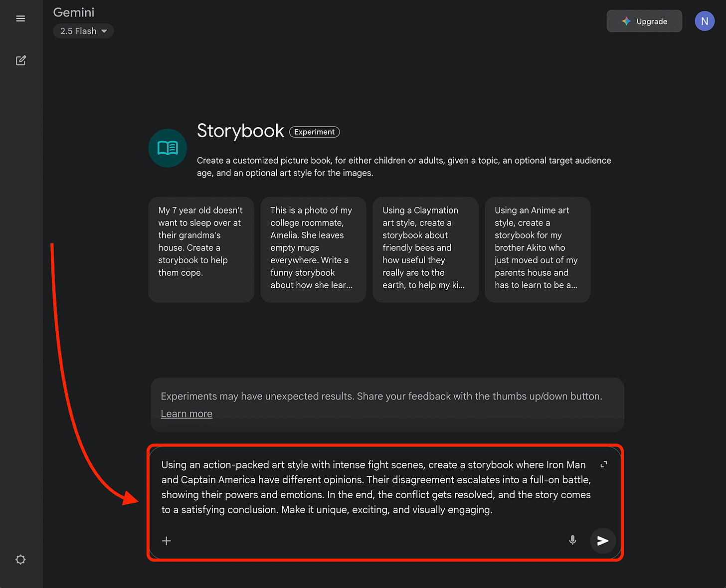Open the hamburger main menu

(x=20, y=18)
